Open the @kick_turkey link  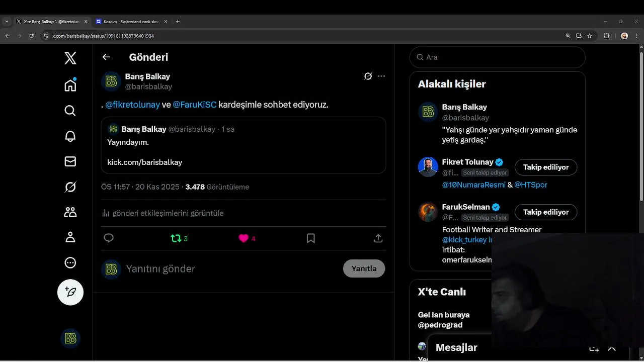(464, 240)
